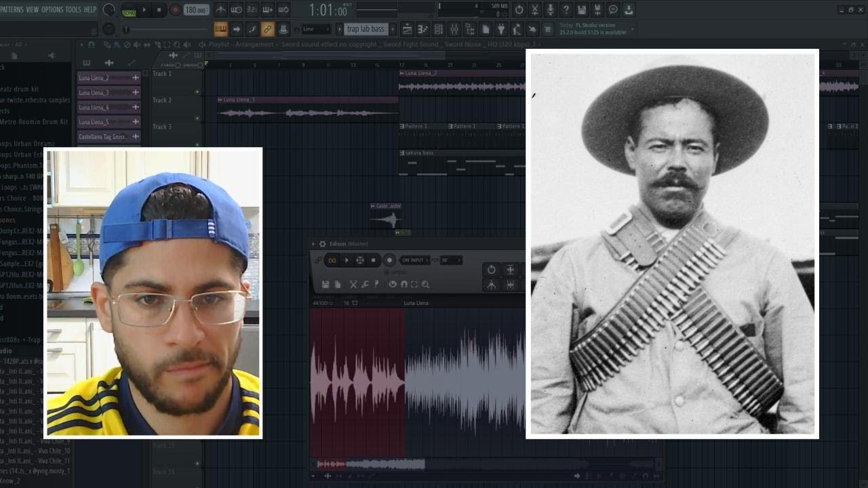The image size is (868, 488).
Task: Open the Edison plugin options gear icon
Action: click(322, 244)
